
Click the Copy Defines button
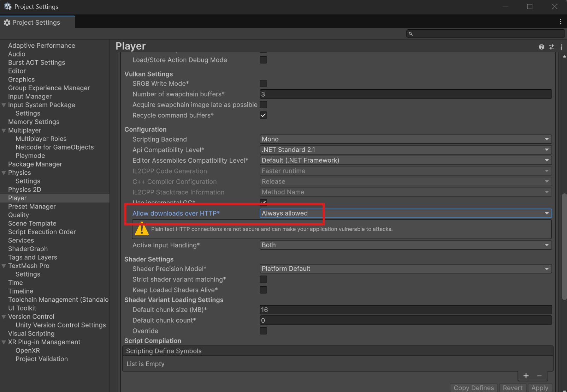coord(473,388)
